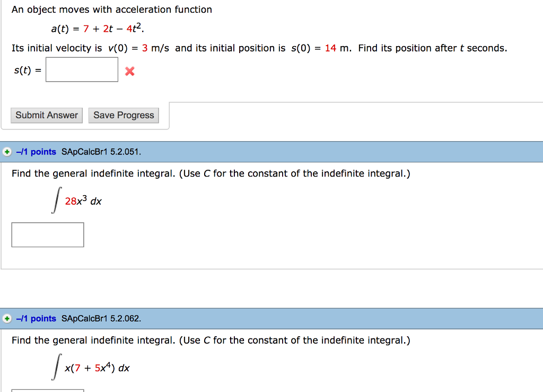Screen dimensions: 543x392
Task: Click the SApCalcBr1 5.2.062 question label
Action: [x=101, y=318]
